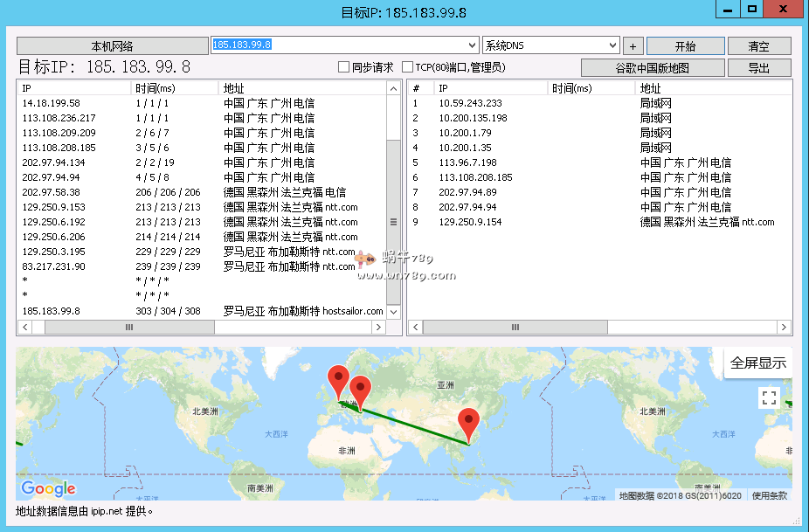Enable the 同步请求 checkbox

click(344, 67)
